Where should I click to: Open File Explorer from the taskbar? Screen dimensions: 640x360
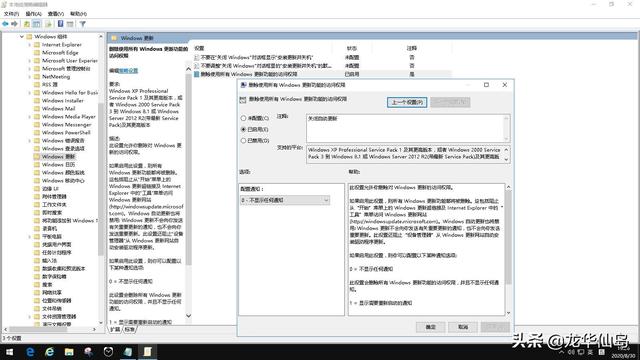tap(69, 351)
